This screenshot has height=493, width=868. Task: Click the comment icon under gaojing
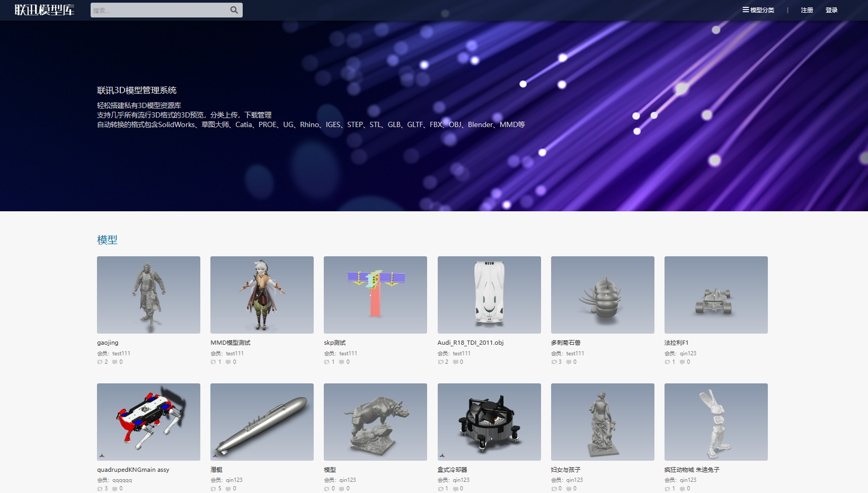pos(114,362)
